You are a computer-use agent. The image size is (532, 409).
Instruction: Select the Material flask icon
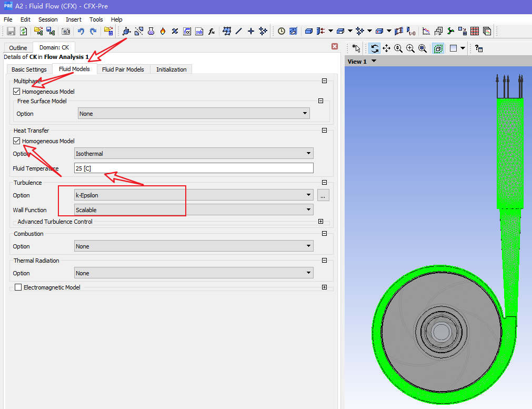tap(151, 32)
